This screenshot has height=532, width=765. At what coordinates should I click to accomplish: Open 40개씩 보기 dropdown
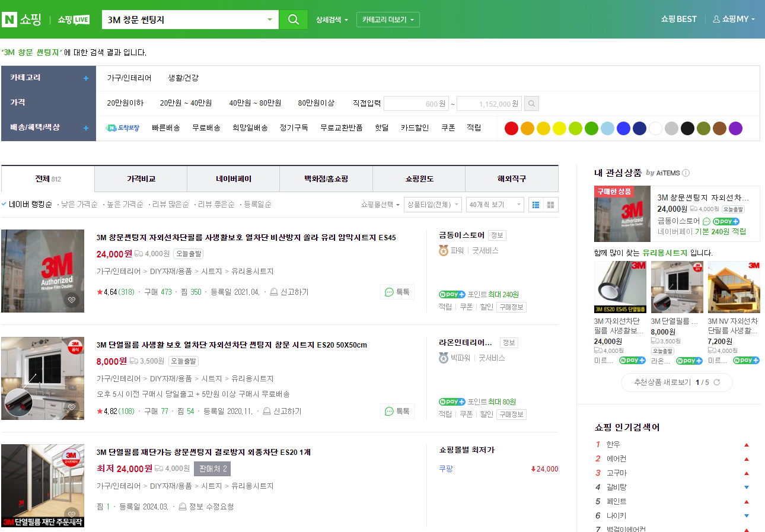point(495,205)
